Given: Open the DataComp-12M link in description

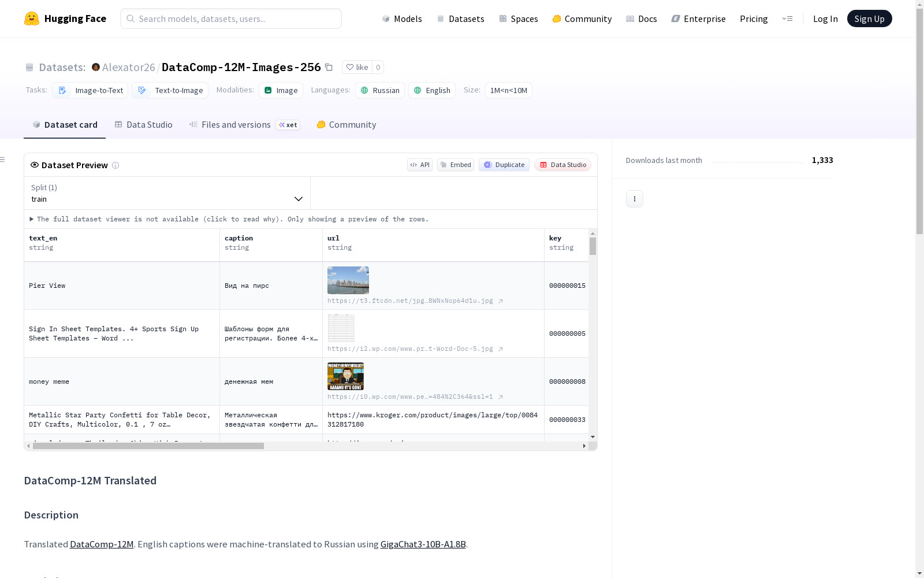Looking at the screenshot, I should coord(102,544).
